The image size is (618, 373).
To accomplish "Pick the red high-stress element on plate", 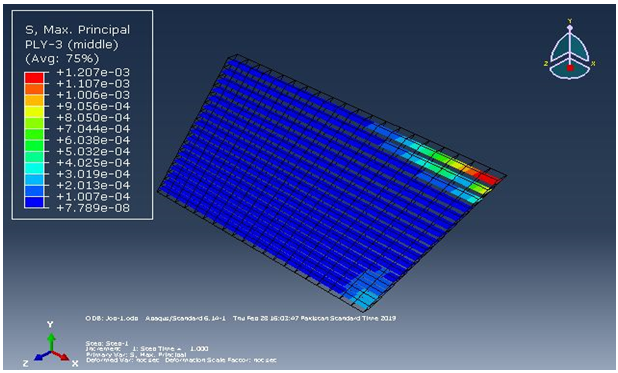I will [490, 179].
